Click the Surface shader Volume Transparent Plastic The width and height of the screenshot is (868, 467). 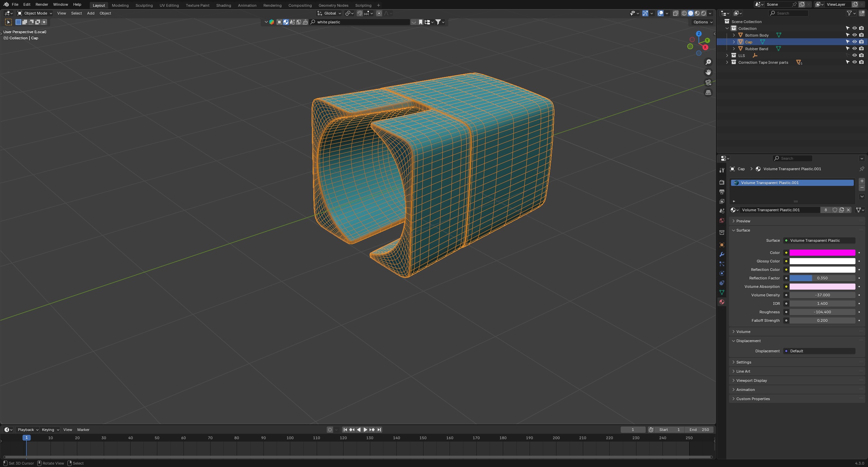click(819, 240)
